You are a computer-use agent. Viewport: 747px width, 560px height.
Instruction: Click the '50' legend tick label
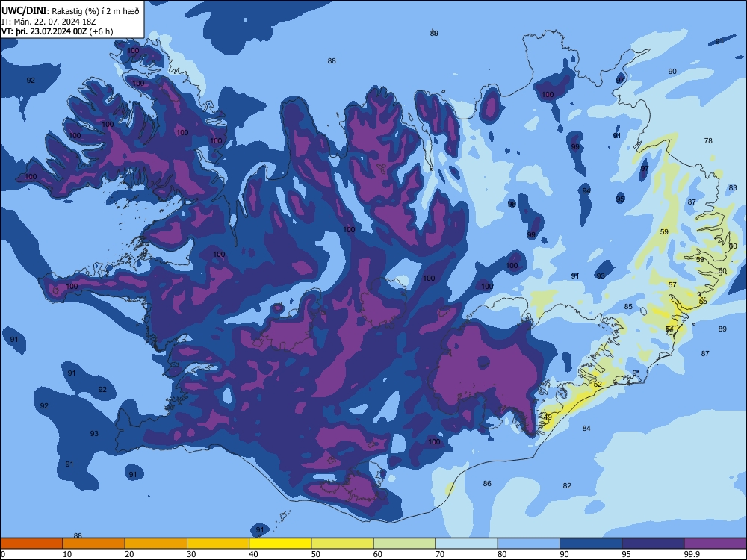pos(315,554)
